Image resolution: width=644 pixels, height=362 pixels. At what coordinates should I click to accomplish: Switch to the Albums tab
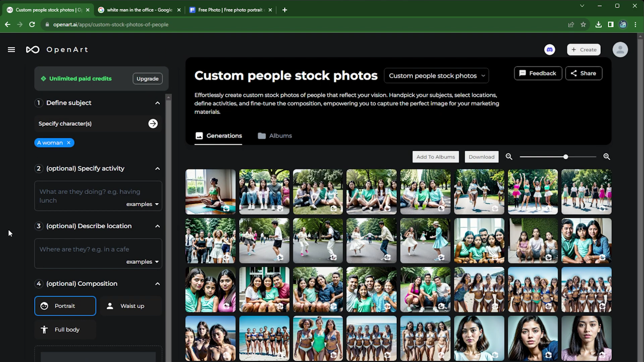275,136
